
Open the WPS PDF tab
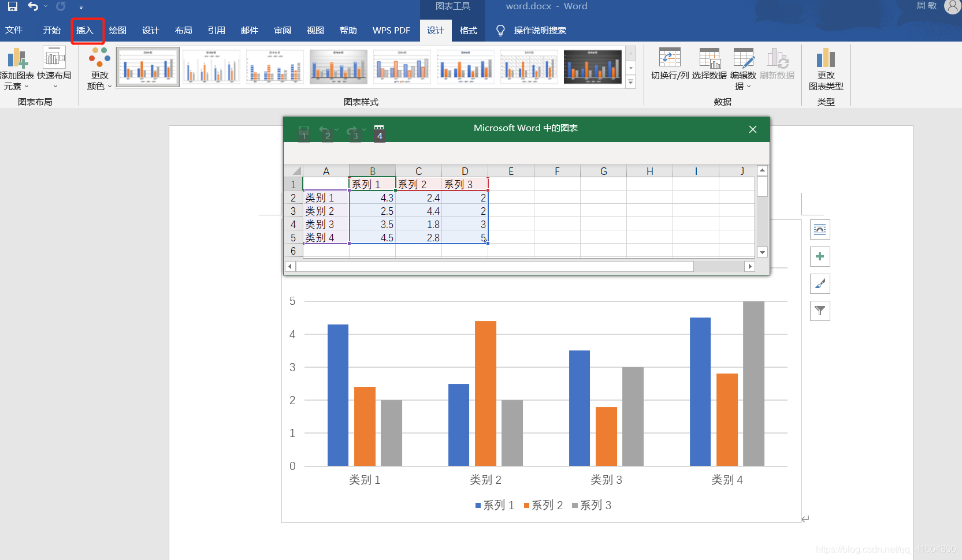(391, 30)
